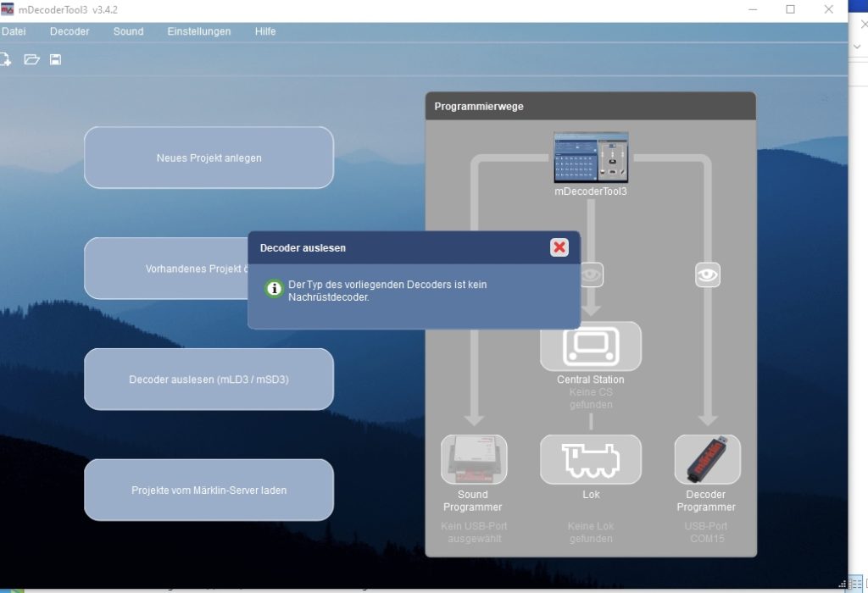The width and height of the screenshot is (868, 593).
Task: Click the open folder toolbar icon
Action: click(31, 60)
